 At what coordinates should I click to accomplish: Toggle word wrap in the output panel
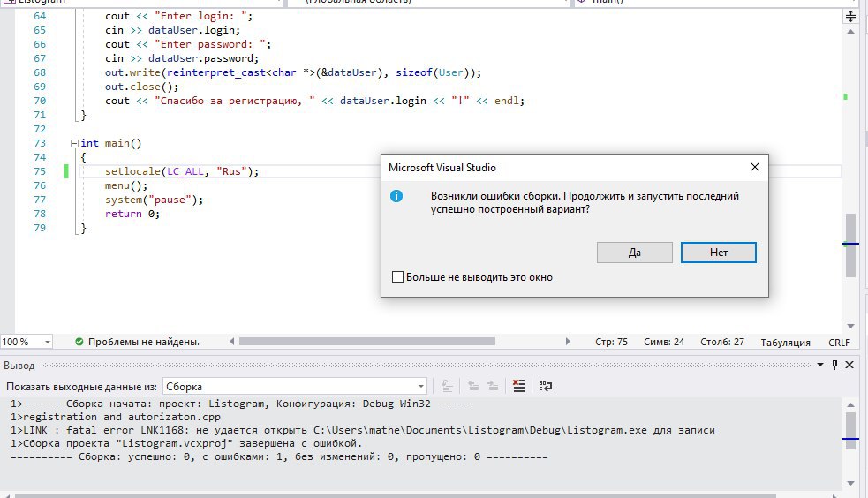coord(546,386)
